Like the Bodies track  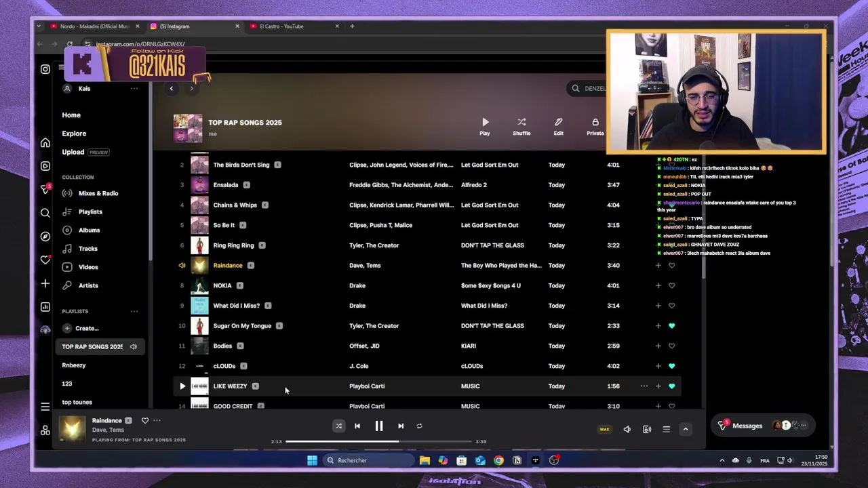pyautogui.click(x=671, y=346)
